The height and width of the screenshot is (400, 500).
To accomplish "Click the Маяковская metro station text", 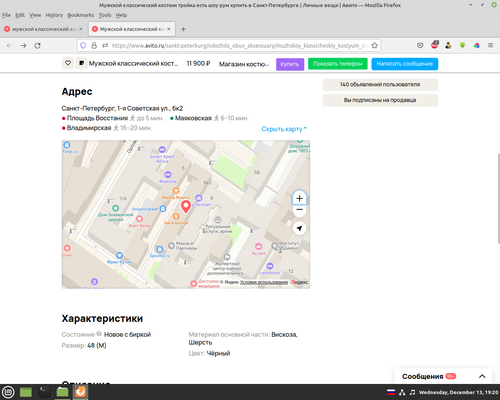I will click(193, 118).
